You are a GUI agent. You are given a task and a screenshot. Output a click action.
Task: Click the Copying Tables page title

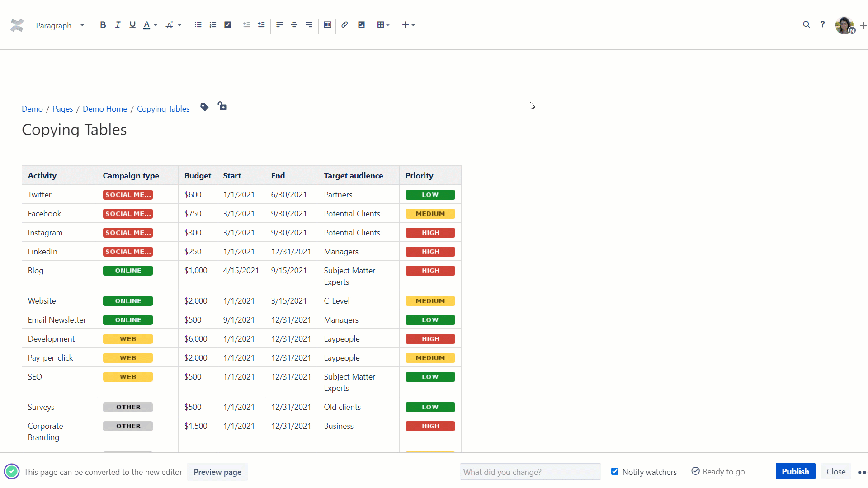click(x=74, y=130)
